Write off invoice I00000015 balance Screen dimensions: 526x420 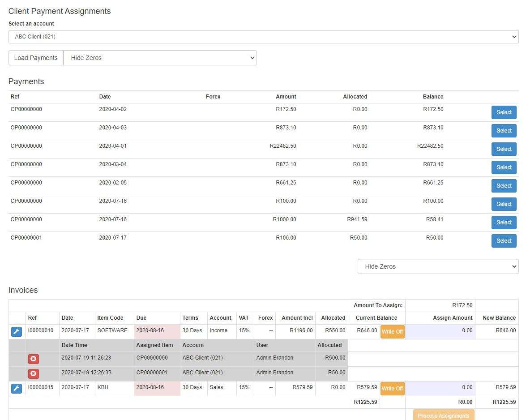pos(392,389)
